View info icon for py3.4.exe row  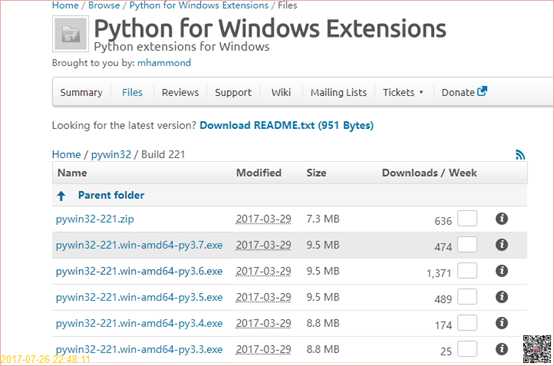[x=502, y=323]
